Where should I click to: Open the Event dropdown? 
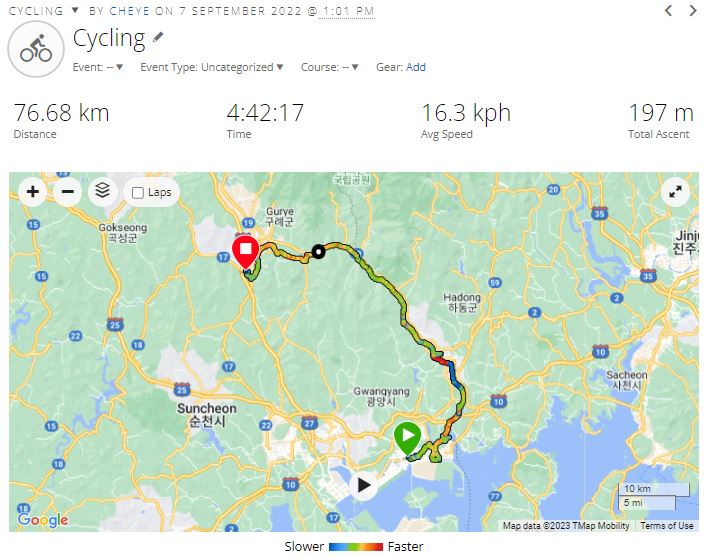point(98,67)
